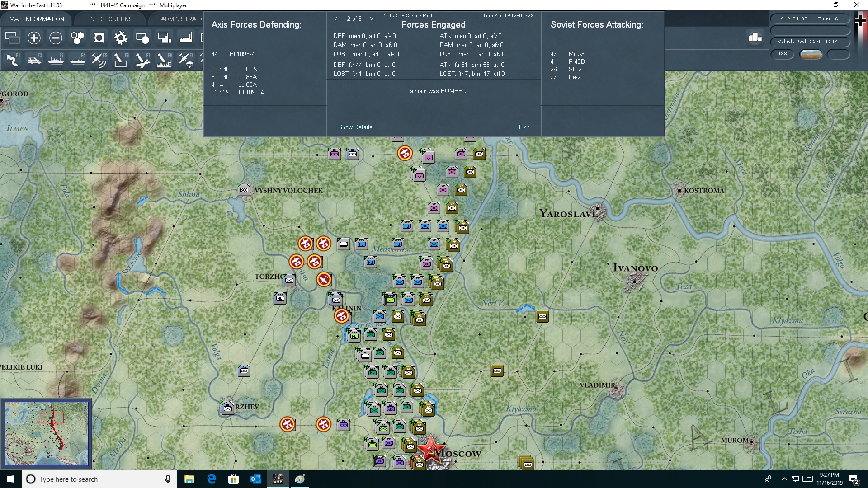Select the F6 bomb unit mode
The height and width of the screenshot is (488, 868).
point(121,60)
